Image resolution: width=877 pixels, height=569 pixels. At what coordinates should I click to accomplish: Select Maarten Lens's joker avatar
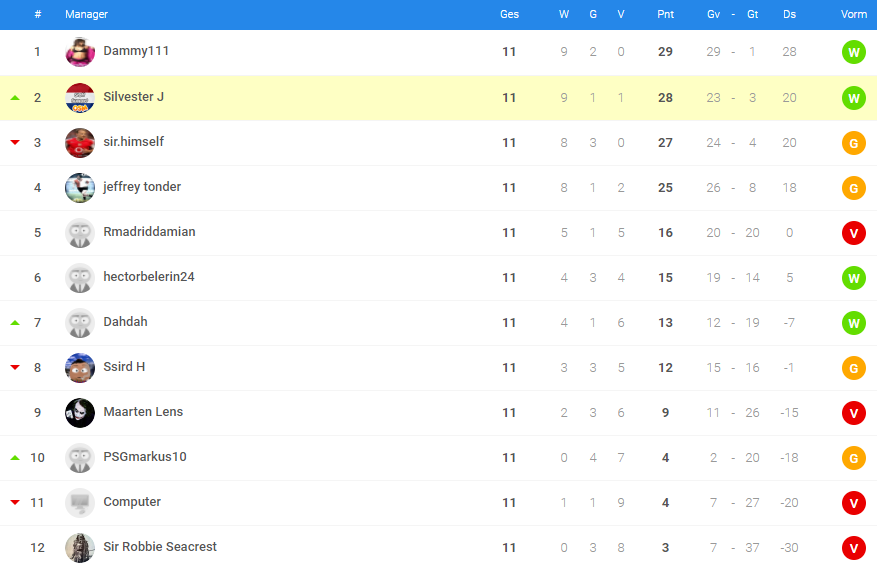point(80,412)
